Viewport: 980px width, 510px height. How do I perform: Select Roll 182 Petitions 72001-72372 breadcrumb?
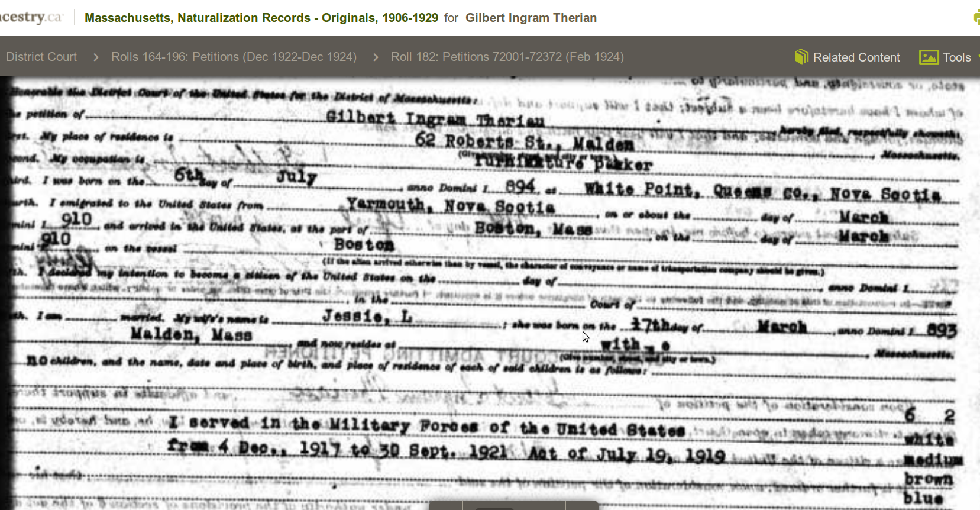click(507, 57)
